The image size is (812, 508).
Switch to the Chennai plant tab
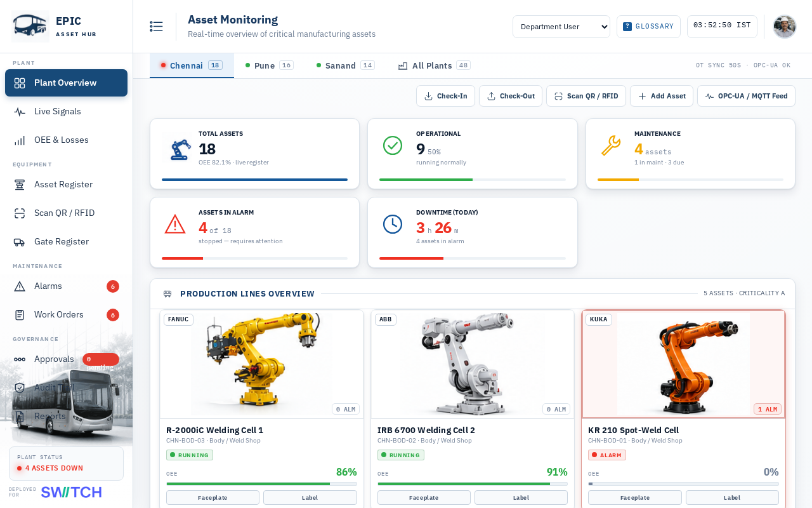(x=192, y=65)
